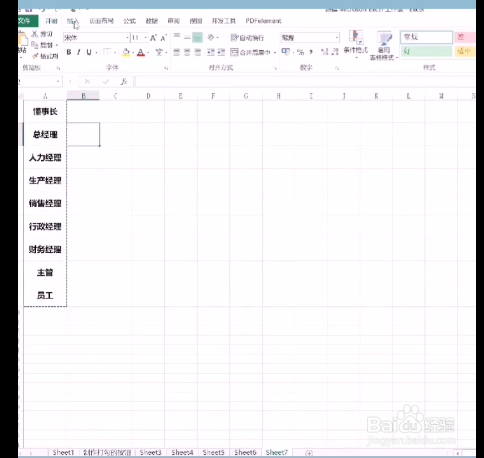Click the Increase Font Size icon
The image size is (484, 458).
(153, 38)
